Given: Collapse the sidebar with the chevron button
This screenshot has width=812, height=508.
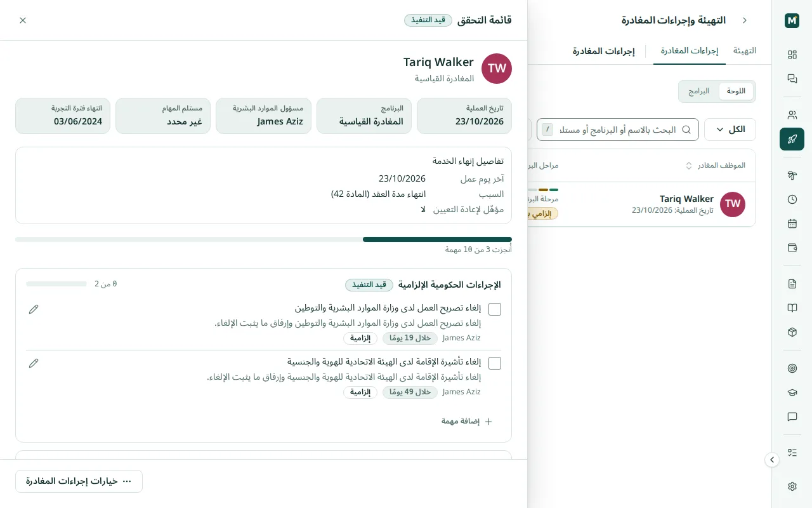Looking at the screenshot, I should [772, 460].
